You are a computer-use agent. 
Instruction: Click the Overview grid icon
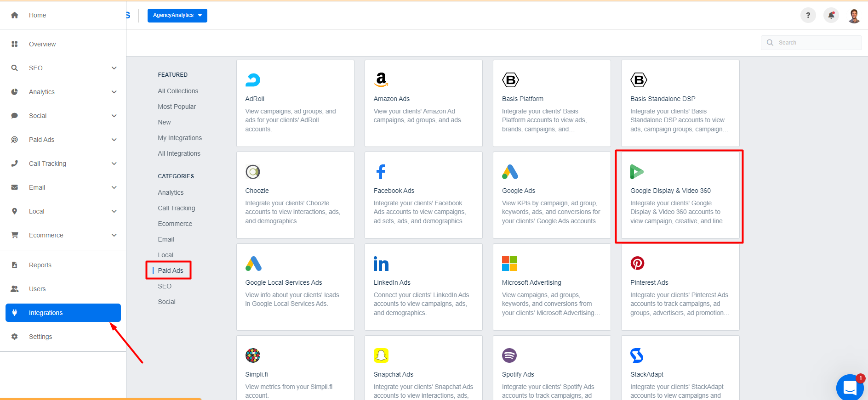15,44
